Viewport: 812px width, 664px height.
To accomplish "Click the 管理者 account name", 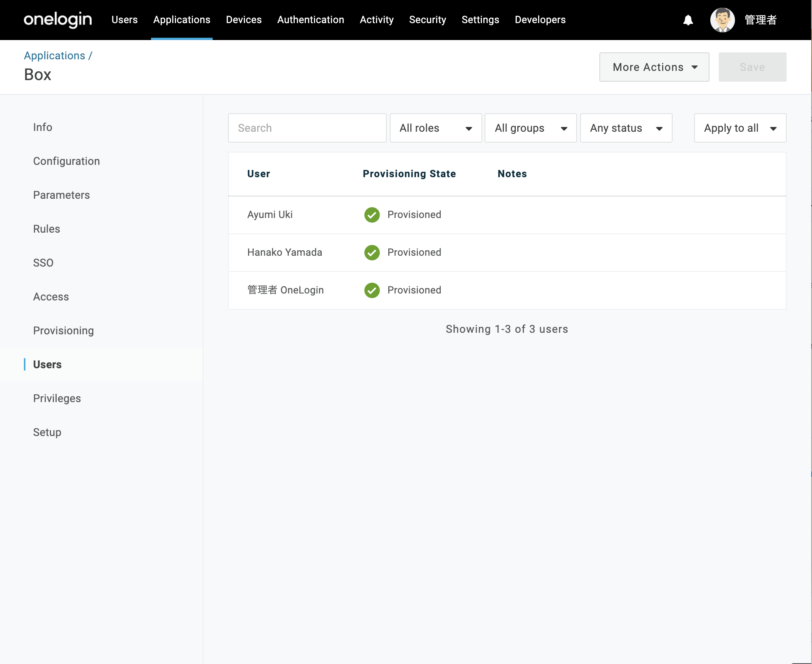I will coord(761,20).
